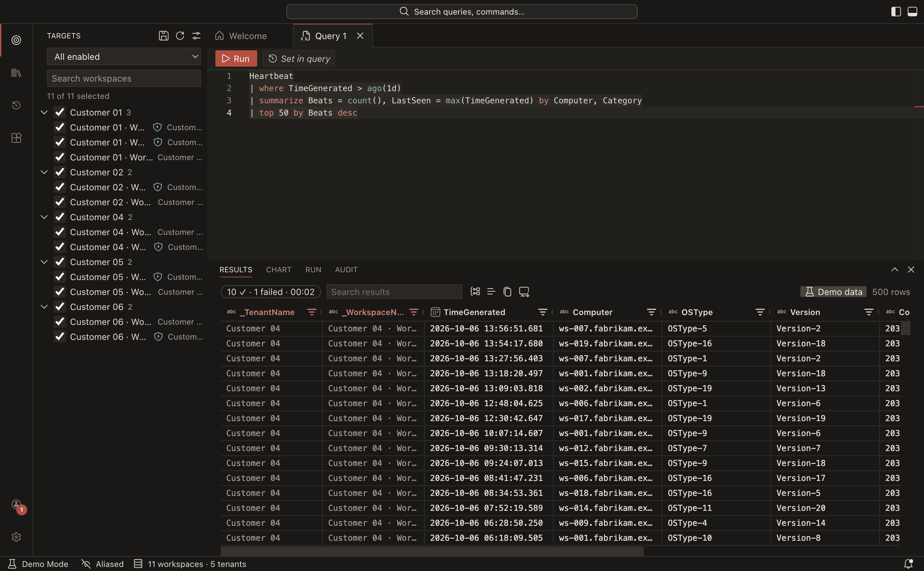Uncheck the Customer 04 group checkbox
Screen dimensions: 924x571
[60, 217]
